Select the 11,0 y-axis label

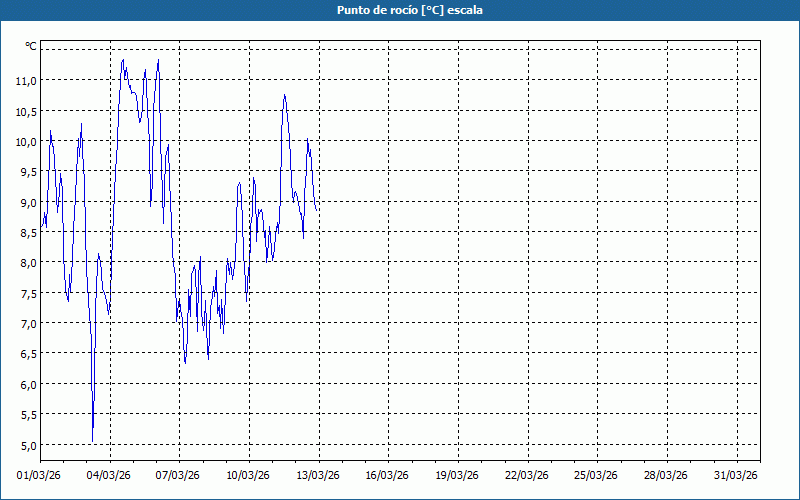click(x=26, y=80)
